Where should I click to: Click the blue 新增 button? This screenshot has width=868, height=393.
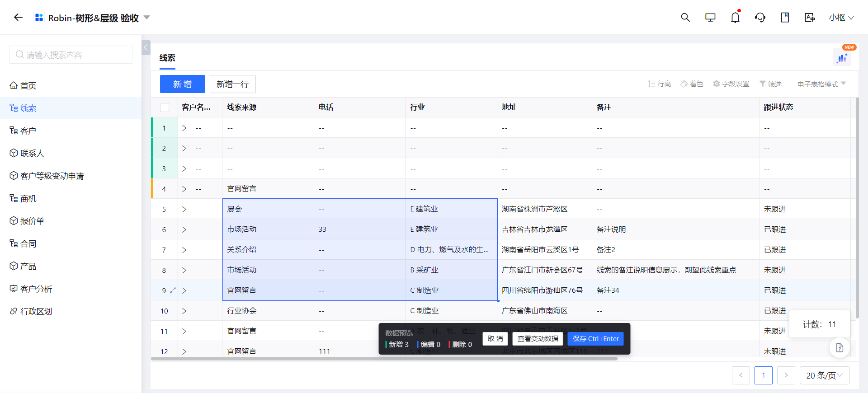pos(183,84)
